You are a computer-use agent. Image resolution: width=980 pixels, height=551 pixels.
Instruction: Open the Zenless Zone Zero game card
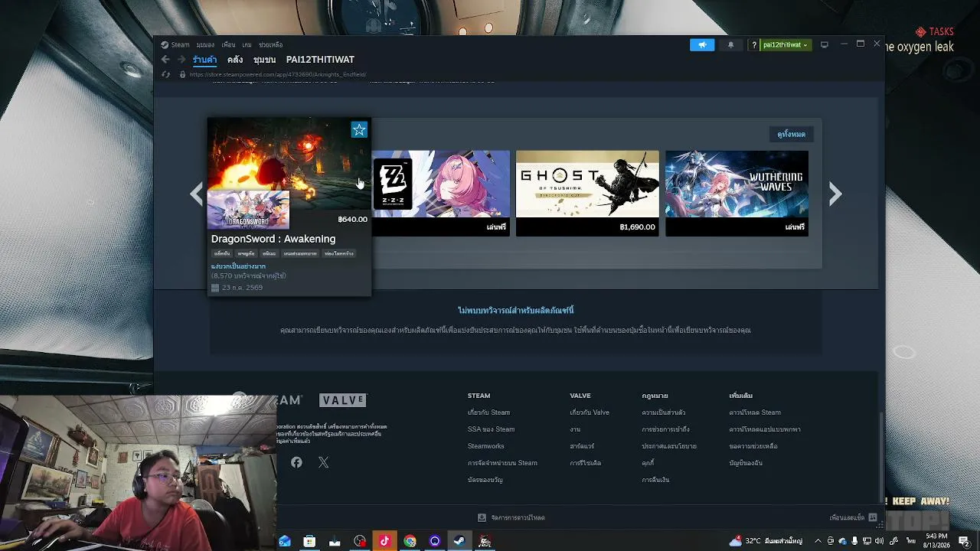(x=440, y=193)
